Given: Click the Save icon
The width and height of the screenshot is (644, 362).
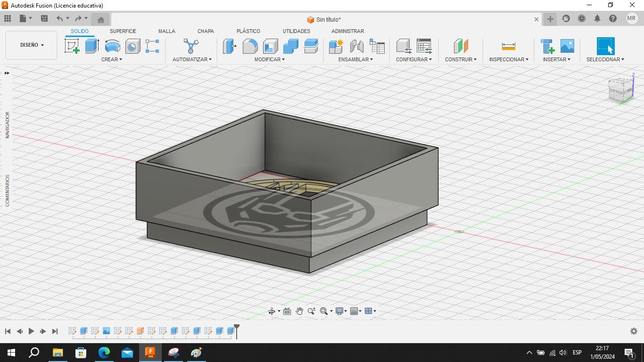Looking at the screenshot, I should pos(44,18).
